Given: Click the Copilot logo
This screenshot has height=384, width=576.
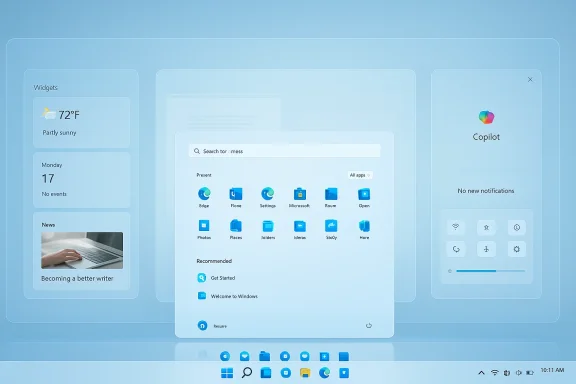Looking at the screenshot, I should coord(486,117).
